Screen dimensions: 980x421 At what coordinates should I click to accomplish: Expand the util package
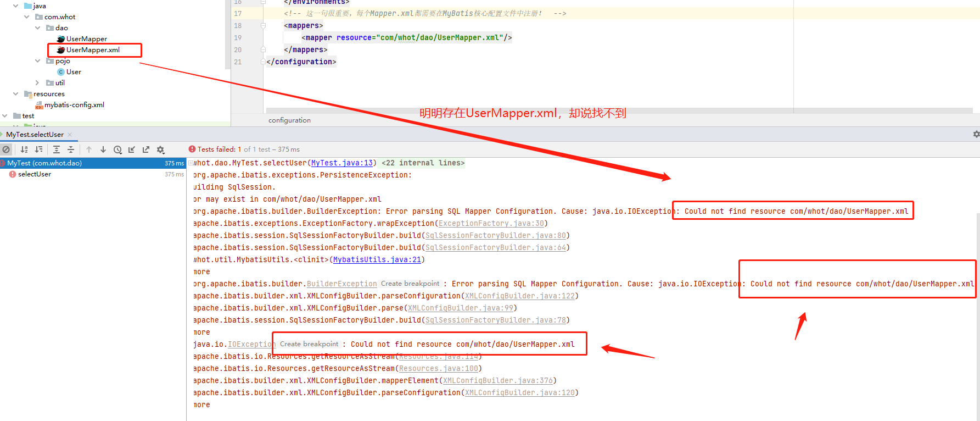click(37, 83)
